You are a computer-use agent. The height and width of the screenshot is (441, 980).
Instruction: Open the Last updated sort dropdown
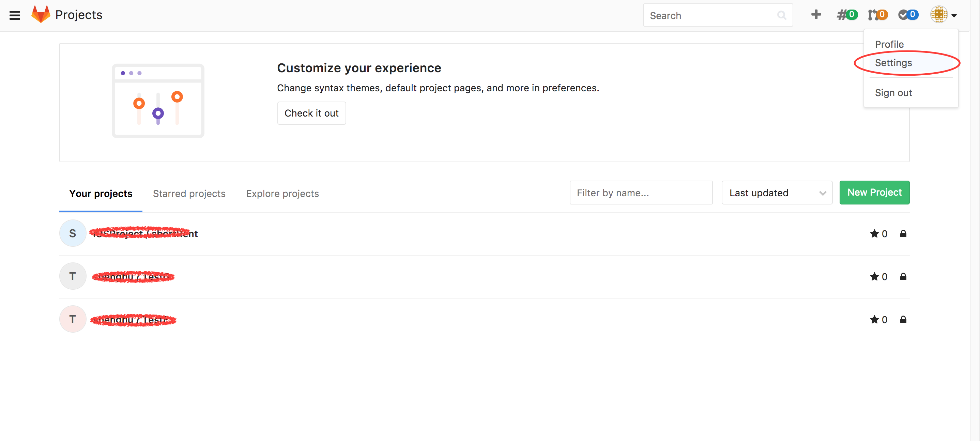[x=777, y=193]
